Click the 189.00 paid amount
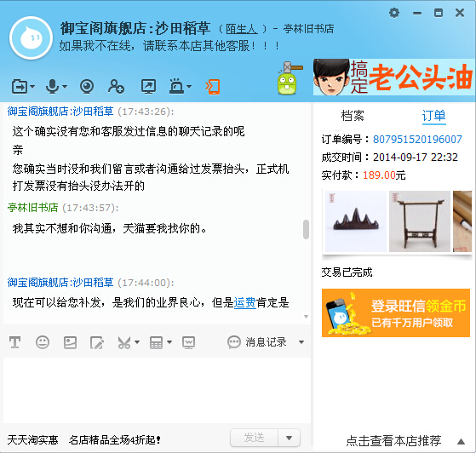 pos(379,175)
